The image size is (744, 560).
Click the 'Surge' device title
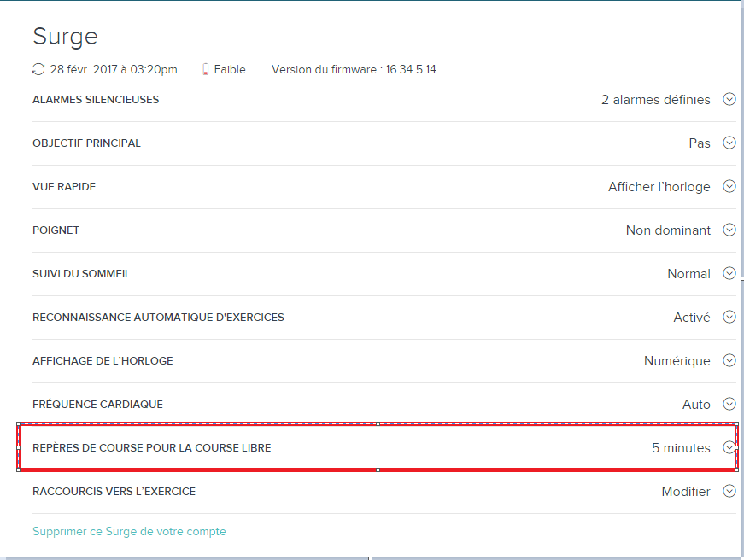pos(65,37)
